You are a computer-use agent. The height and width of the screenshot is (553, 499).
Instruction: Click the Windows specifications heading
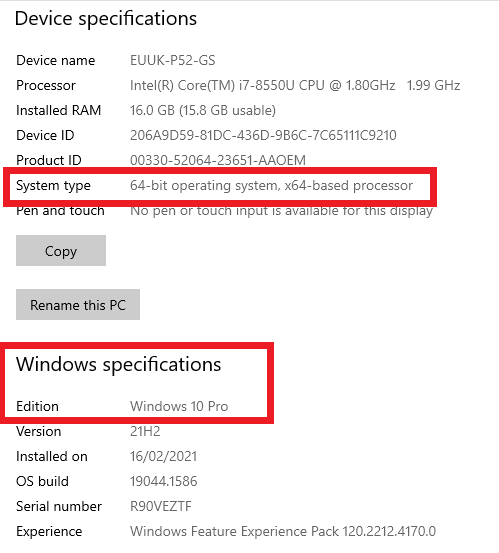tap(118, 364)
